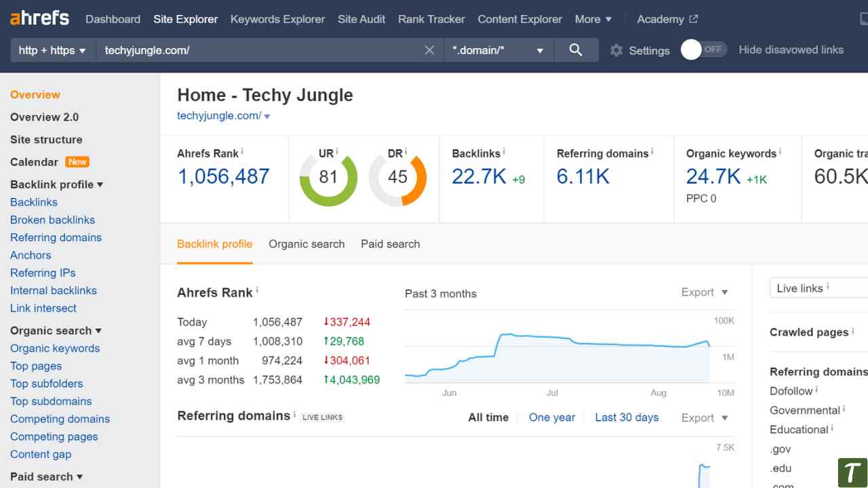
Task: Click the 6.11K referring domains value
Action: [583, 176]
